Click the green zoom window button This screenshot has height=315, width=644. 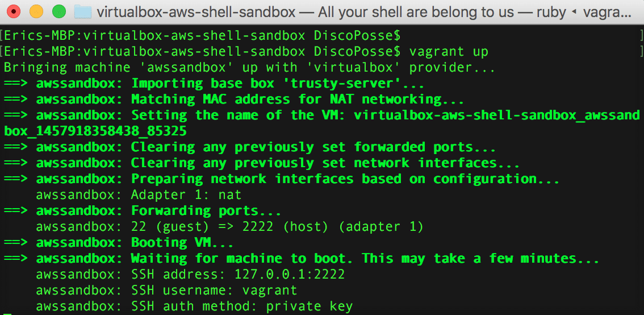58,11
